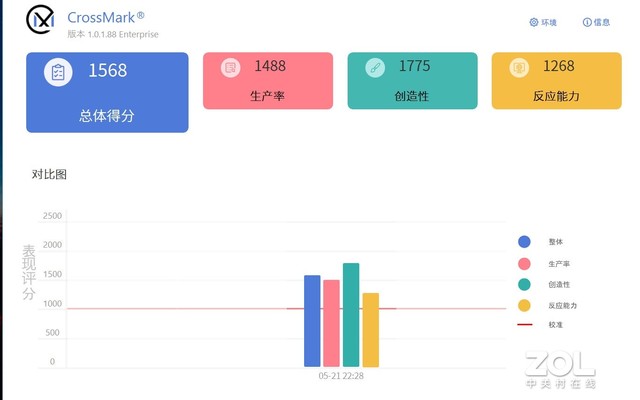Click the yellow 反应能力 legend swatch
The image size is (640, 400).
(524, 305)
